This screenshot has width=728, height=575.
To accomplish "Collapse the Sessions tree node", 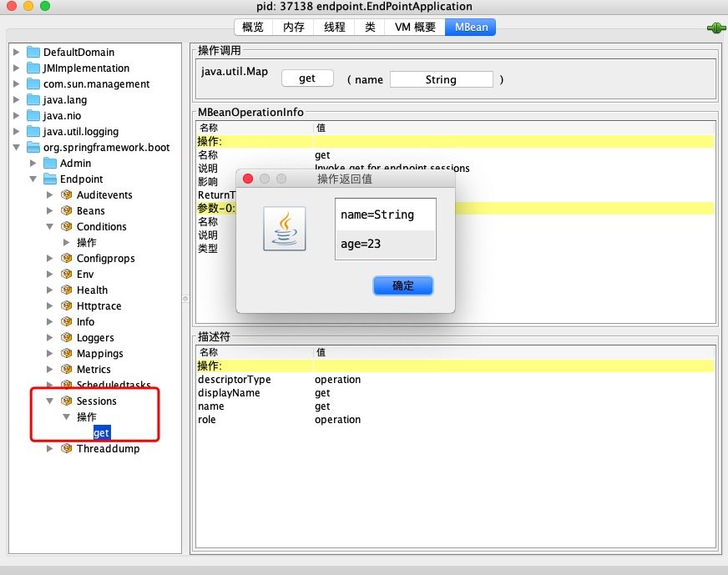I will click(51, 401).
